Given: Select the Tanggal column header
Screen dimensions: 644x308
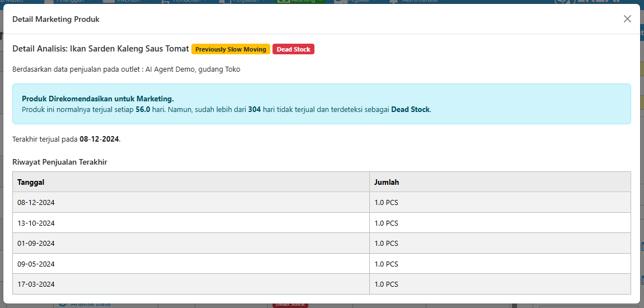Looking at the screenshot, I should [31, 182].
